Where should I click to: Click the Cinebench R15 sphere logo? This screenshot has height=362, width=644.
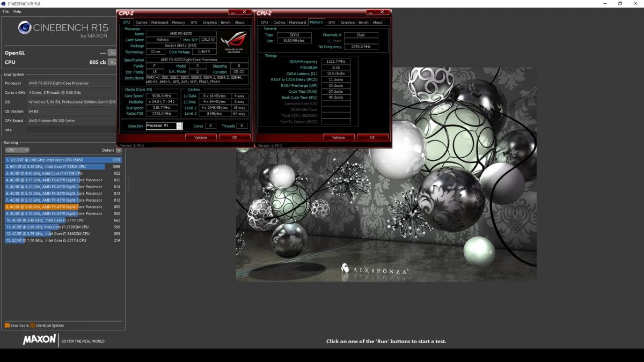click(25, 27)
